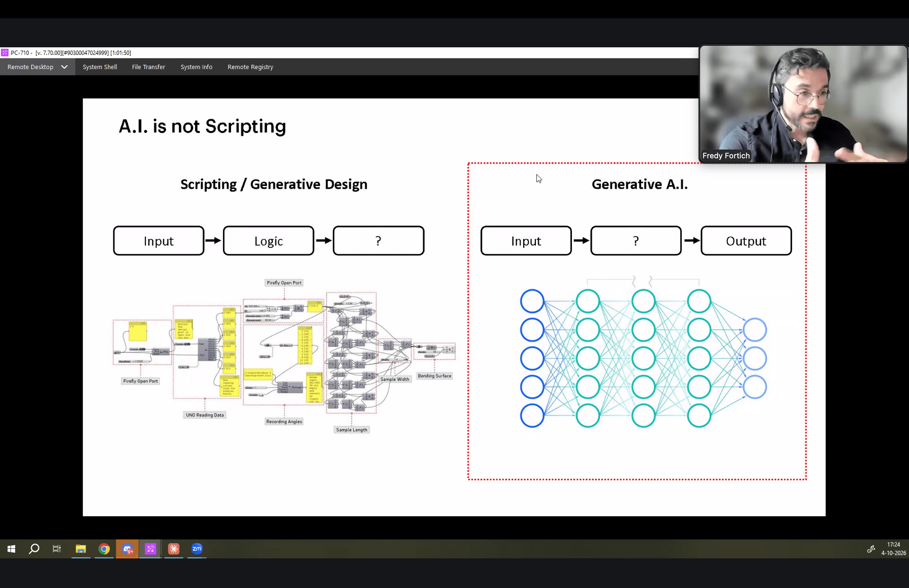909x588 pixels.
Task: Open the orange starburst Claude app icon
Action: [174, 549]
